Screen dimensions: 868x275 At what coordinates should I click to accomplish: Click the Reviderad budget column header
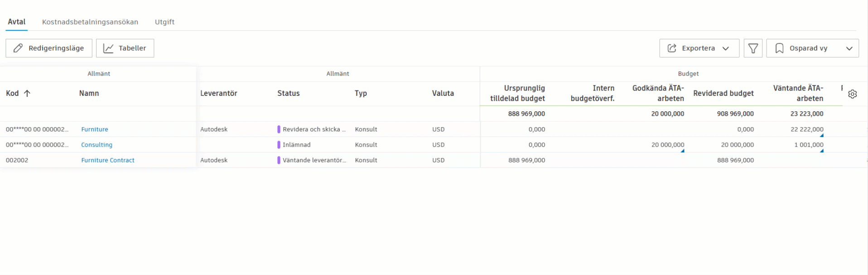tap(723, 93)
